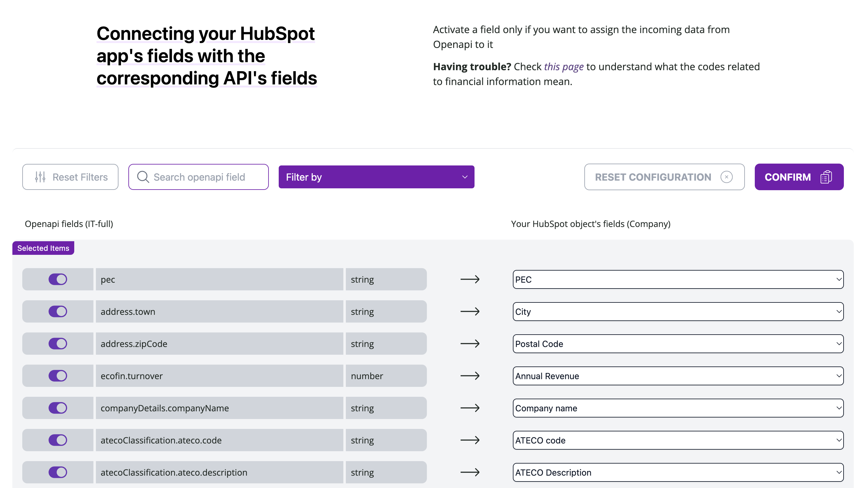Click the clipboard icon in Confirm button

click(826, 177)
